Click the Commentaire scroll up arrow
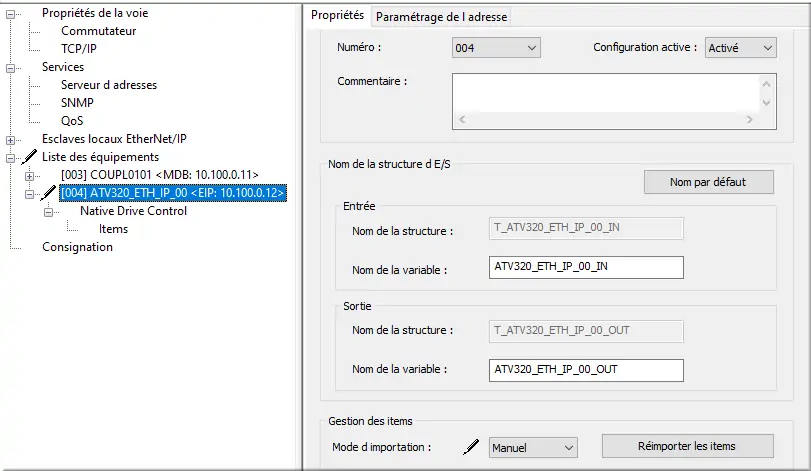Image resolution: width=811 pixels, height=471 pixels. click(x=766, y=84)
